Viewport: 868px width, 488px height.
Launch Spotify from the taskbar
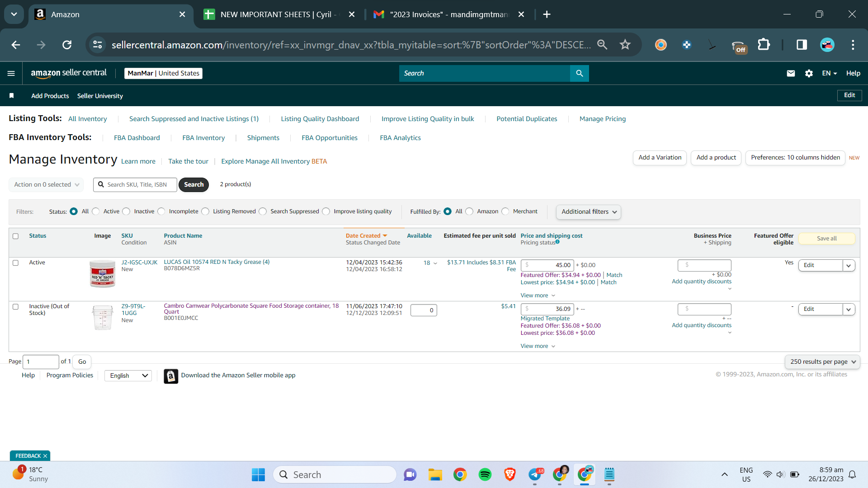(x=485, y=474)
